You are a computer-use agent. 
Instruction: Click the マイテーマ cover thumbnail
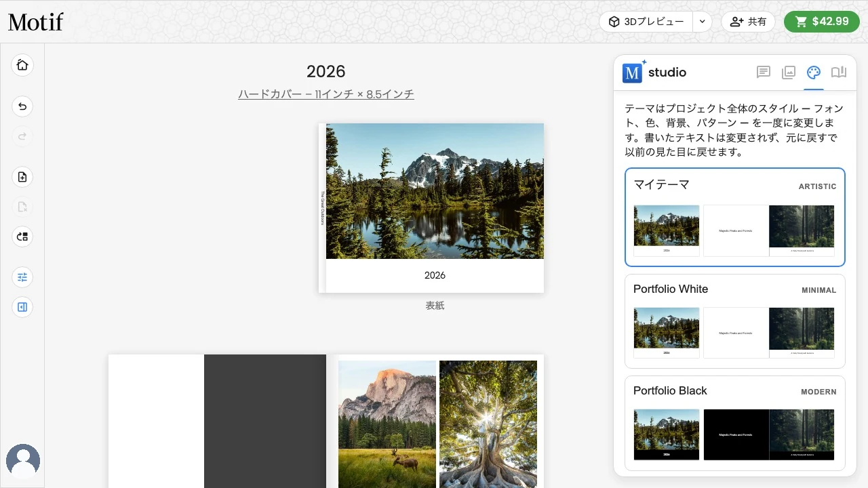pos(667,230)
